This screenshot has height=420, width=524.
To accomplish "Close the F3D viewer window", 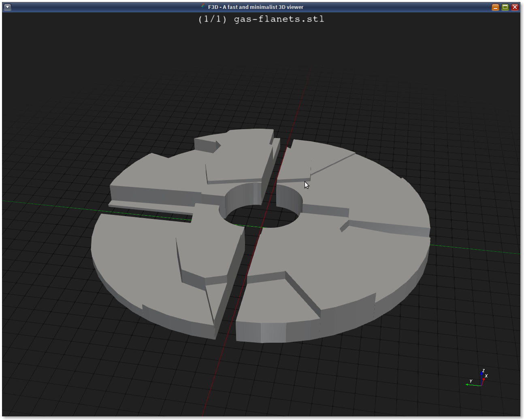I will coord(515,7).
